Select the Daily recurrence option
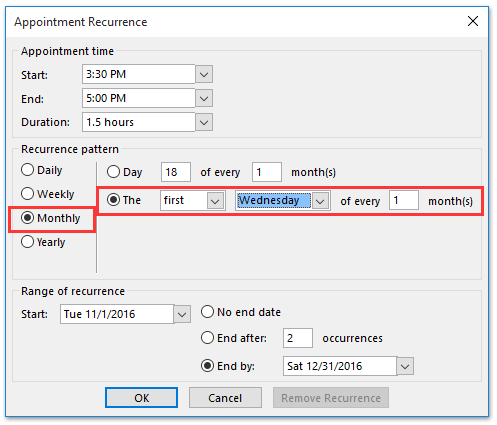The width and height of the screenshot is (497, 425). point(42,170)
